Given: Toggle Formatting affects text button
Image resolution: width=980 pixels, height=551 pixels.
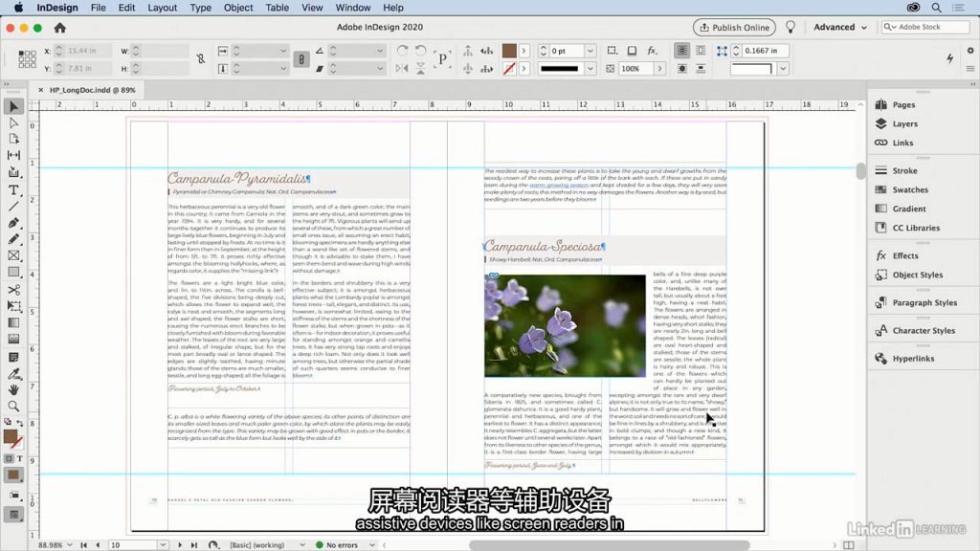Looking at the screenshot, I should pyautogui.click(x=19, y=458).
